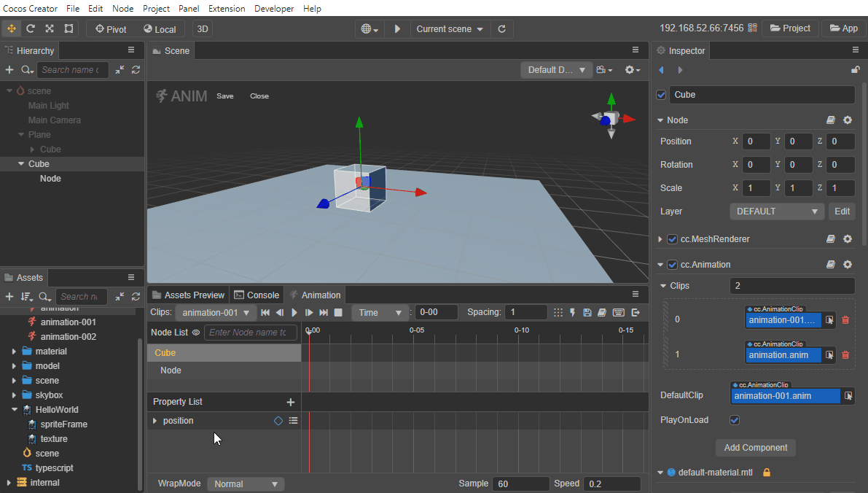Open the WrapMode Normal dropdown
This screenshot has width=868, height=493.
(x=246, y=484)
